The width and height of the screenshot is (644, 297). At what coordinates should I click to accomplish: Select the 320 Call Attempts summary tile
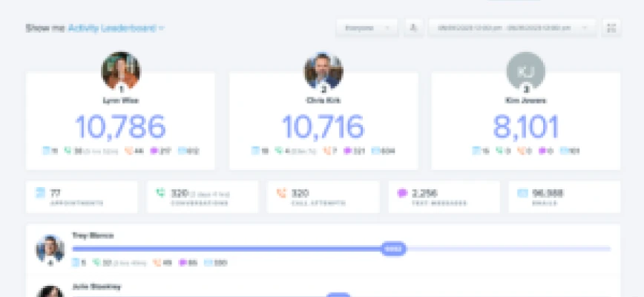(x=323, y=197)
